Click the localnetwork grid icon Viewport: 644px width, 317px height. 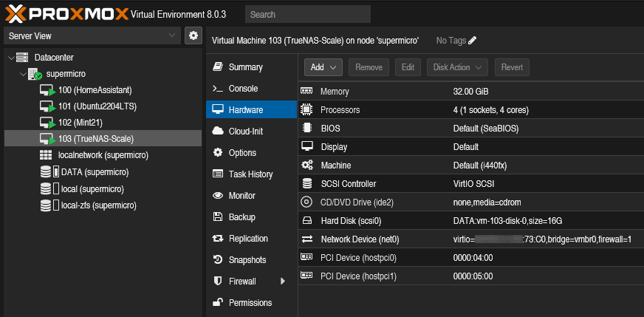point(46,155)
